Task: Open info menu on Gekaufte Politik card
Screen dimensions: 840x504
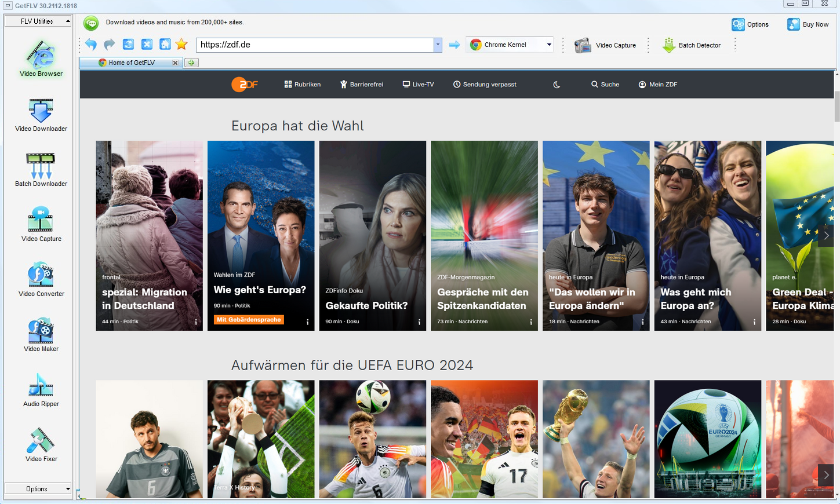Action: click(x=419, y=322)
